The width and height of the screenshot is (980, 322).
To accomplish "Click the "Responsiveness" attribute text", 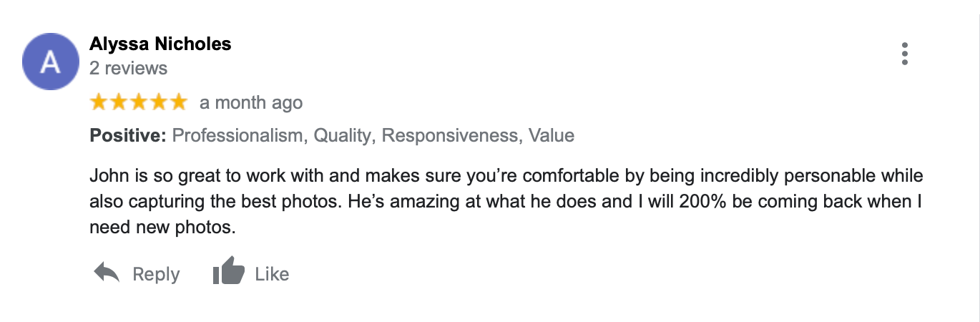I will tap(450, 135).
